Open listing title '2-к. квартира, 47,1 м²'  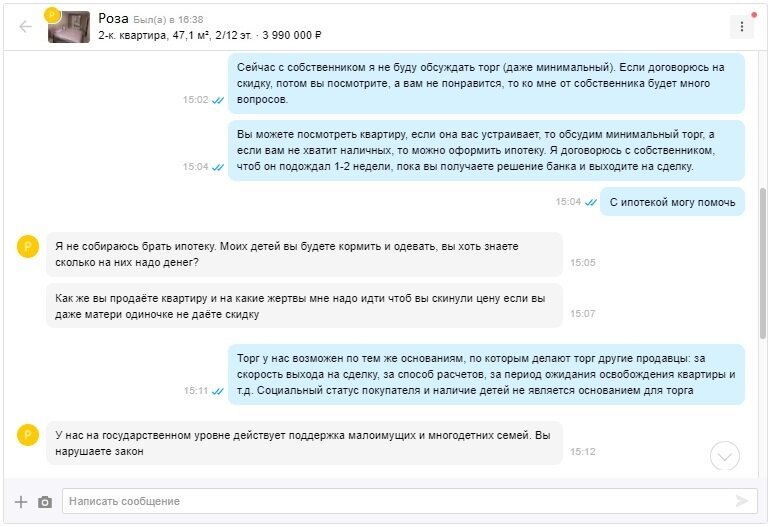154,35
